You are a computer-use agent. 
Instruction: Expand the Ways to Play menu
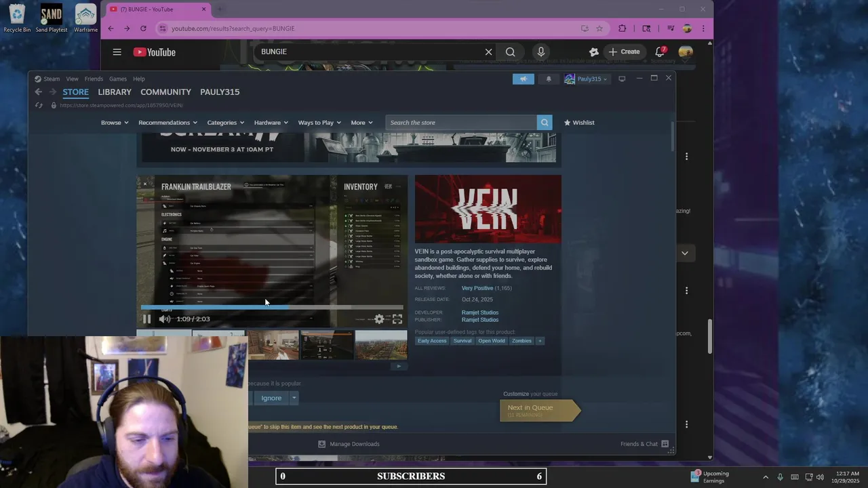pos(320,123)
